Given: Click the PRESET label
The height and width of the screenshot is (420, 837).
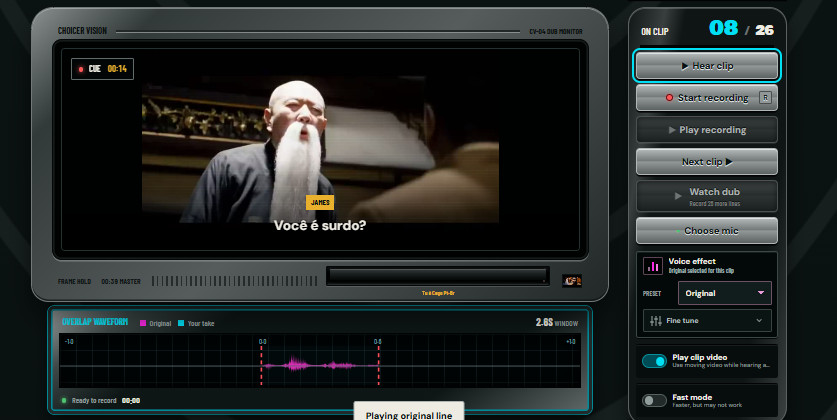Looking at the screenshot, I should [x=652, y=294].
